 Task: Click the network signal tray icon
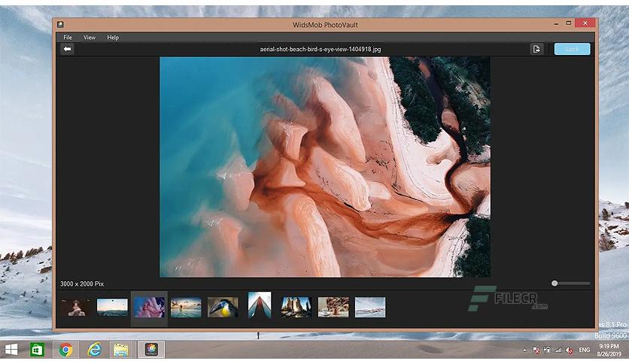click(x=558, y=350)
